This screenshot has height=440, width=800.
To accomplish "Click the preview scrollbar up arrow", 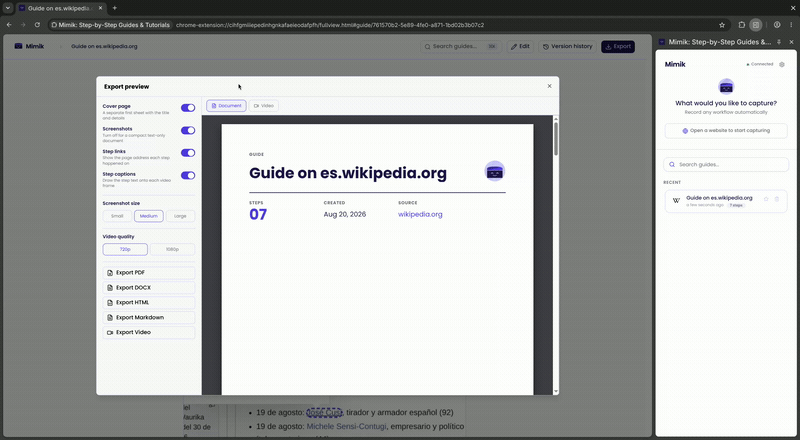I will click(556, 119).
